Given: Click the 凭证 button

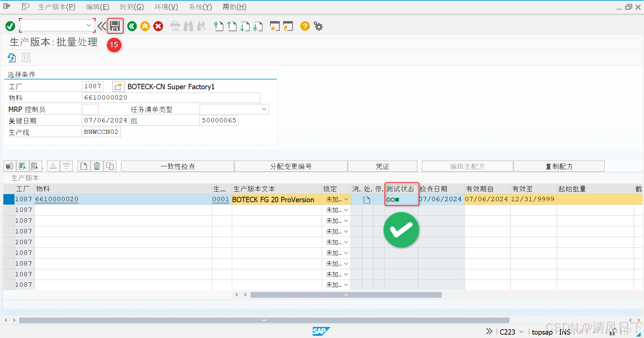Looking at the screenshot, I should click(382, 166).
